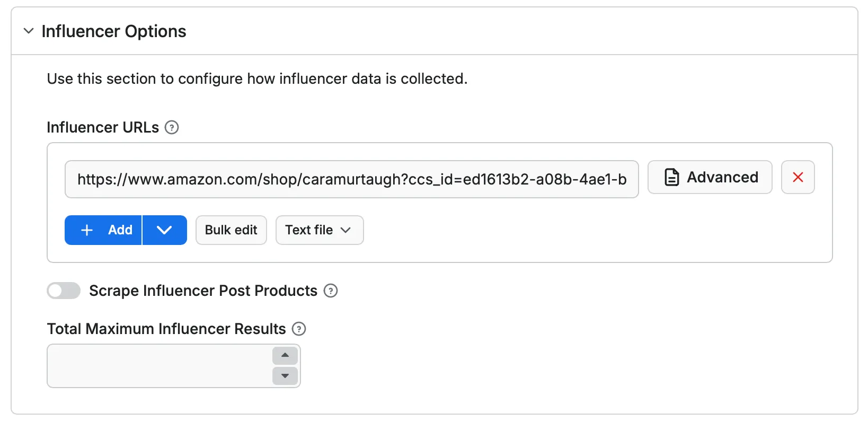Click the question mark beside Total Maximum Influencer Results
The height and width of the screenshot is (421, 868).
coord(298,329)
